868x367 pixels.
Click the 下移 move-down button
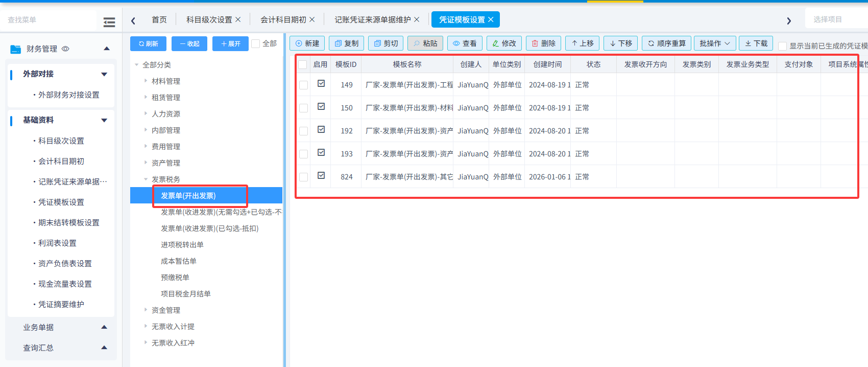pos(621,43)
